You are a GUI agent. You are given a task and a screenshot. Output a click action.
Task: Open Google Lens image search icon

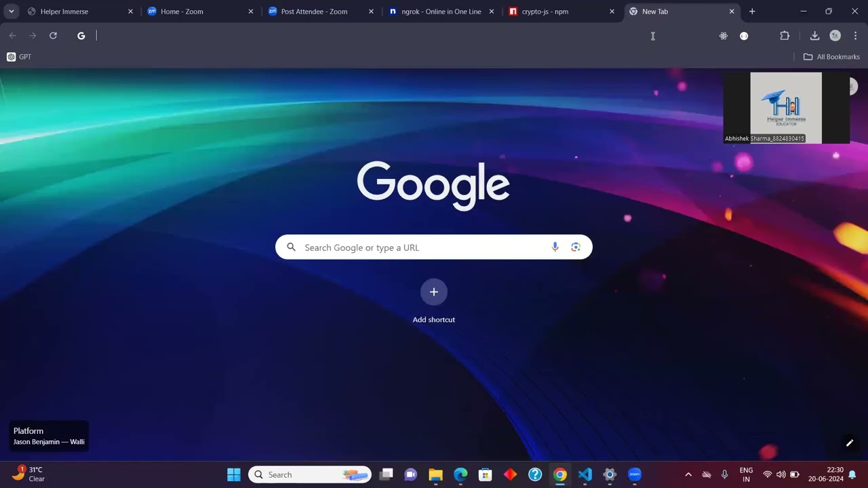click(576, 247)
